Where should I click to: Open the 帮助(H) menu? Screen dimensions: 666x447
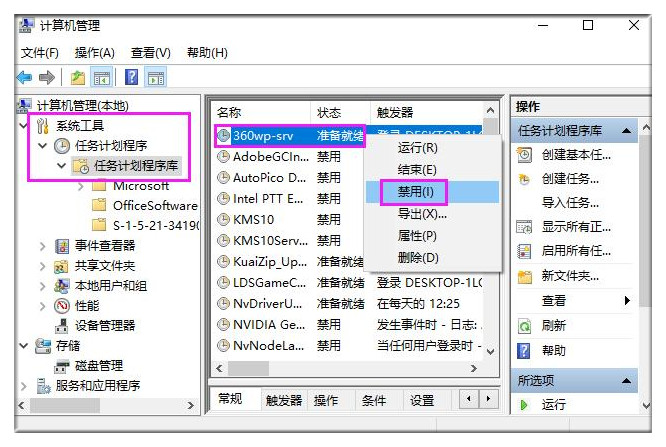coord(207,53)
